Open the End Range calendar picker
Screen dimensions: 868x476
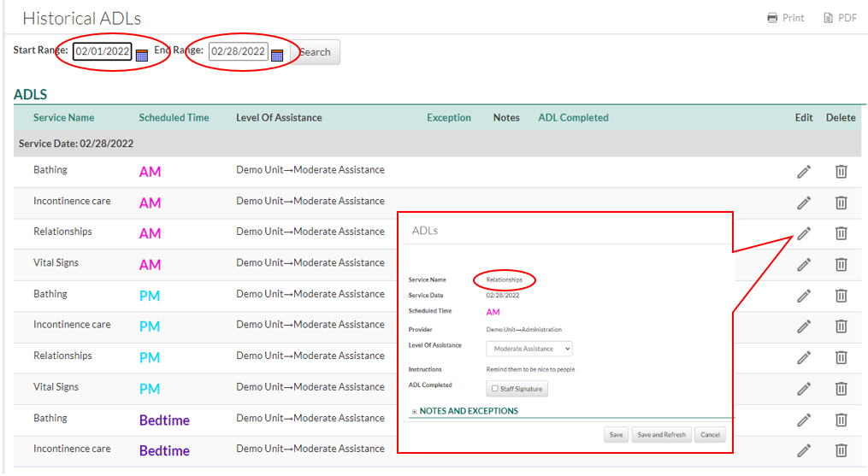(277, 55)
